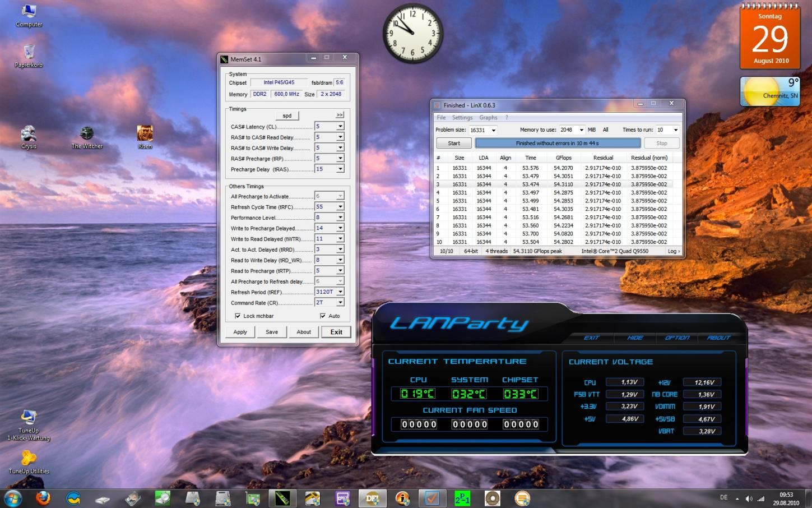Viewport: 812px width, 508px height.
Task: Click ABOUT in the LANParty window
Action: pos(718,338)
